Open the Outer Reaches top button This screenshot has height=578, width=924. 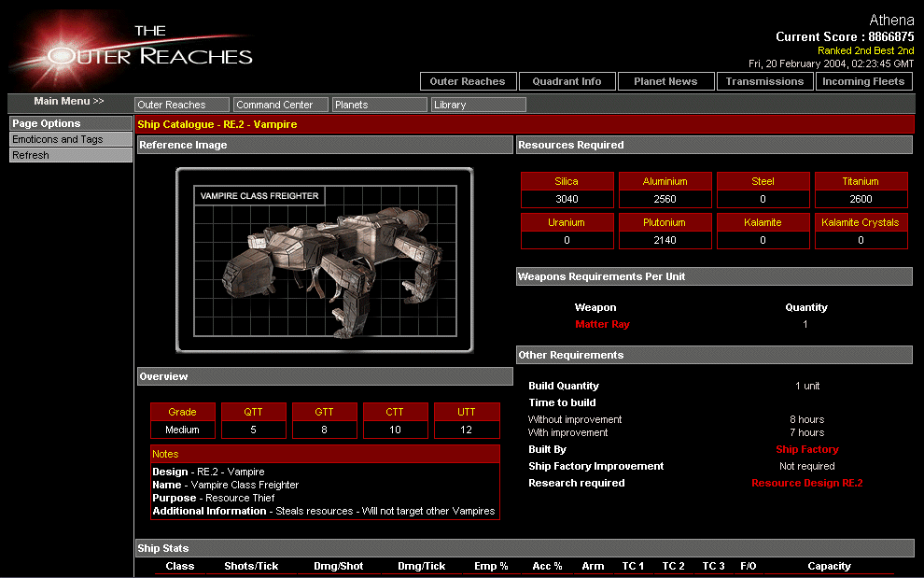click(x=468, y=81)
